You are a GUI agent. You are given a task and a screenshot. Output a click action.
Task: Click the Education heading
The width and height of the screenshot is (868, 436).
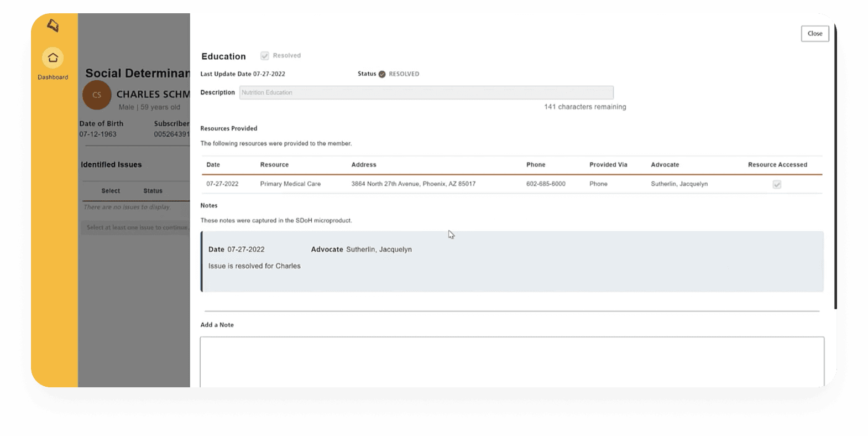pos(223,56)
